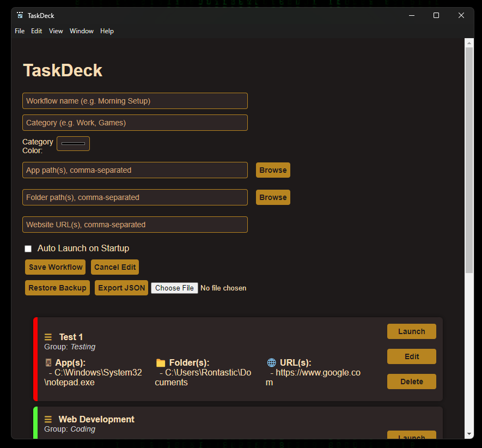The width and height of the screenshot is (482, 448).
Task: Click the TaskDeck icon in the title bar
Action: (19, 15)
